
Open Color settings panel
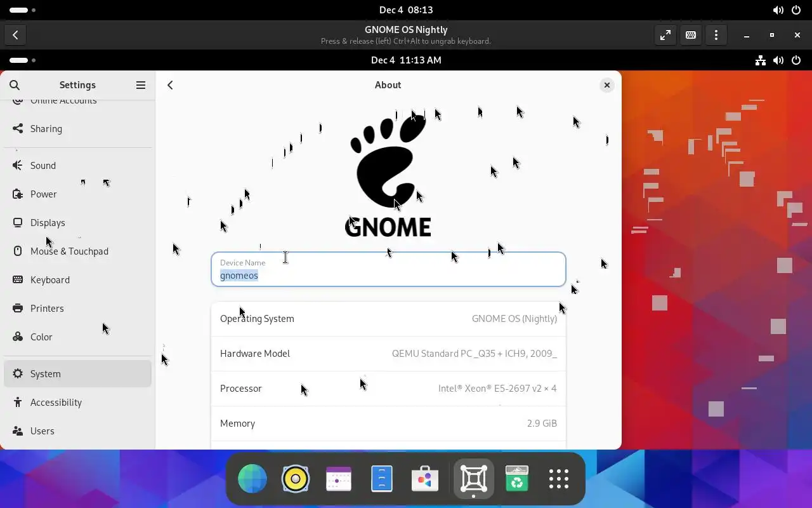point(77,337)
